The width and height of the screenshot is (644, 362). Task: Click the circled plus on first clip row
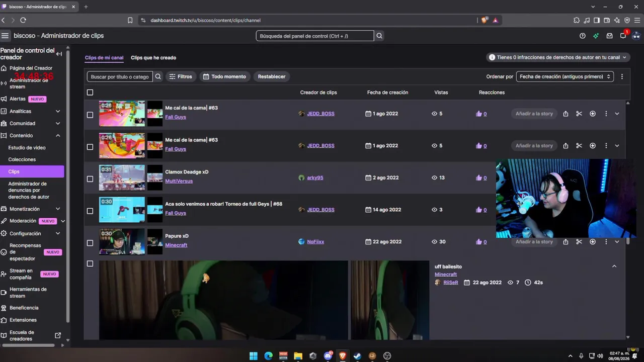click(593, 114)
